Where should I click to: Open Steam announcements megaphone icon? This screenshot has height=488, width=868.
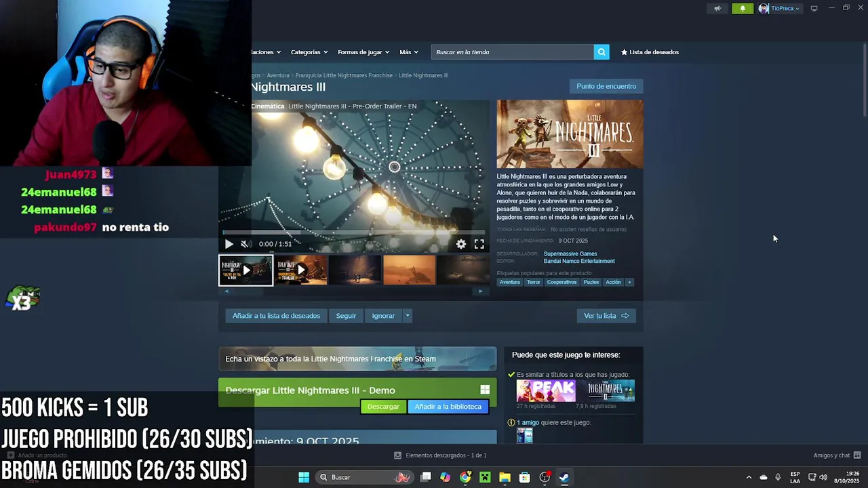[717, 9]
